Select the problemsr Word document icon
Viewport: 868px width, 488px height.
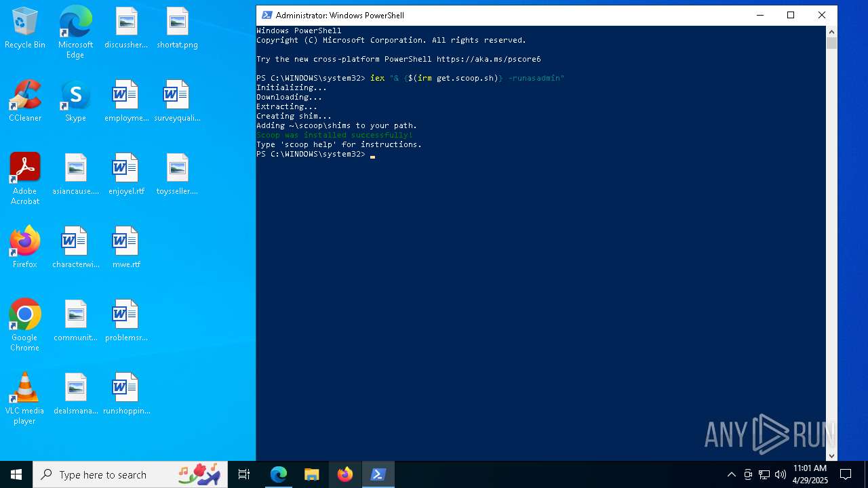tap(126, 321)
